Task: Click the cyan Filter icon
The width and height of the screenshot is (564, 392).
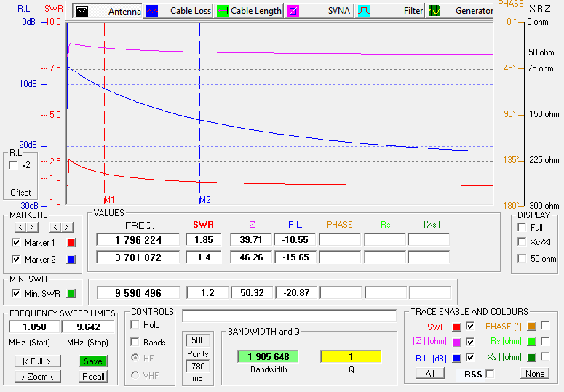Action: 362,11
